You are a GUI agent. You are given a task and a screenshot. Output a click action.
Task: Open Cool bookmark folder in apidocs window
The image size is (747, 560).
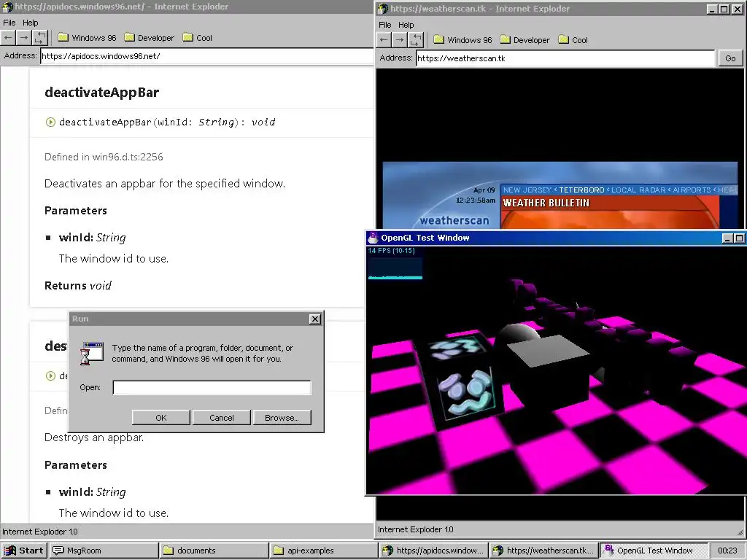[198, 38]
